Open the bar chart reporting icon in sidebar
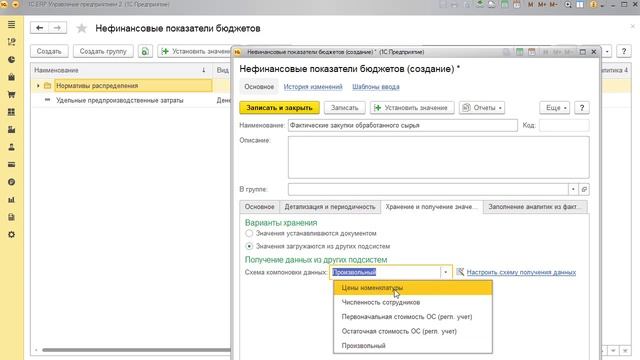640x360 pixels. coord(11,200)
